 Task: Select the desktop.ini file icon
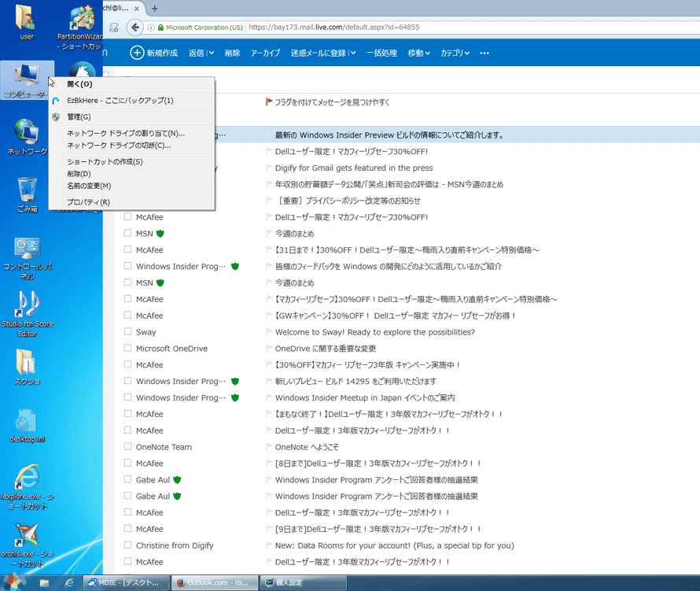[28, 425]
